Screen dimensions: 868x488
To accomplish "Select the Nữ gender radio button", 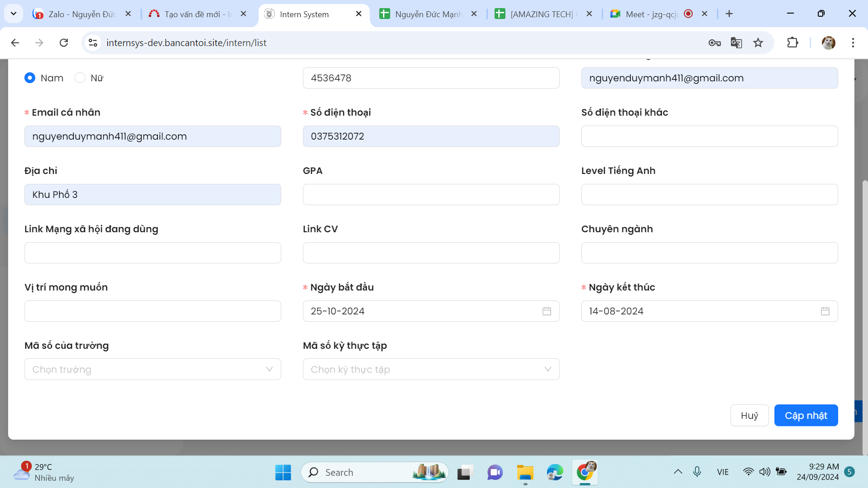I will pyautogui.click(x=80, y=78).
